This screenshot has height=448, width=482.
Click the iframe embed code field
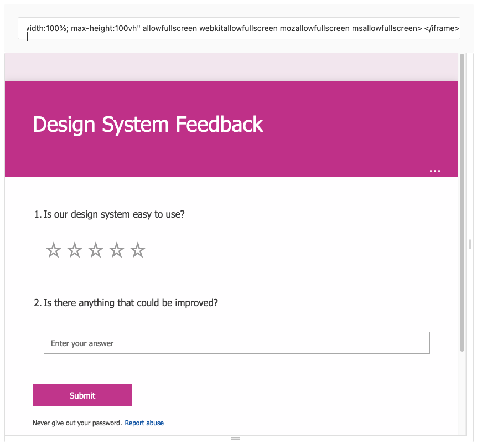point(239,28)
